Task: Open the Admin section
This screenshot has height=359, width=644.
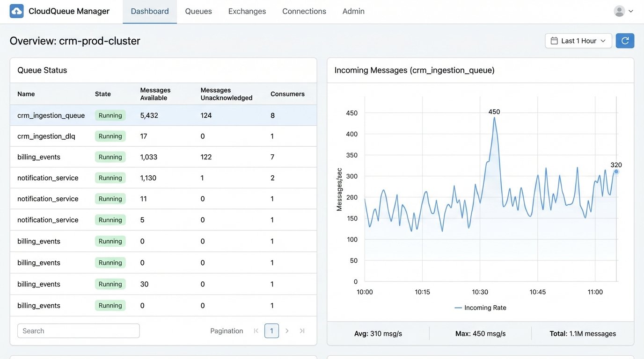Action: [x=353, y=11]
